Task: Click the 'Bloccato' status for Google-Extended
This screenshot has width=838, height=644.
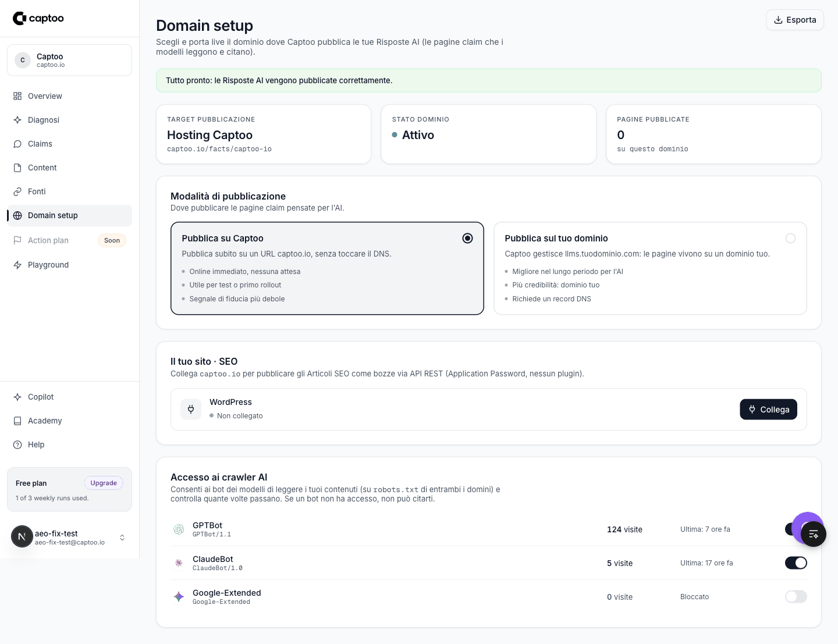Action: pos(694,597)
